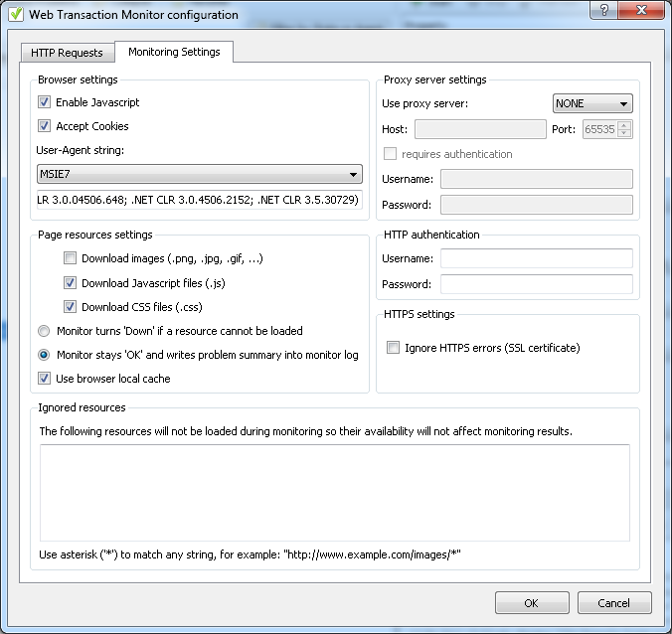Click inside the Ignored resources text area

pos(335,493)
